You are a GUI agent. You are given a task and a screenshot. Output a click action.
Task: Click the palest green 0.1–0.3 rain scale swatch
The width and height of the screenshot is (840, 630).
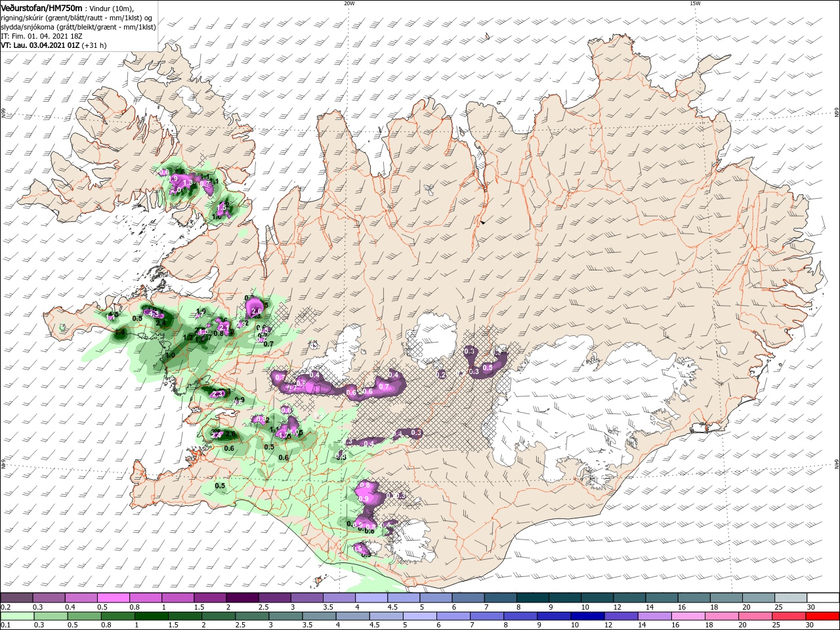(17, 616)
